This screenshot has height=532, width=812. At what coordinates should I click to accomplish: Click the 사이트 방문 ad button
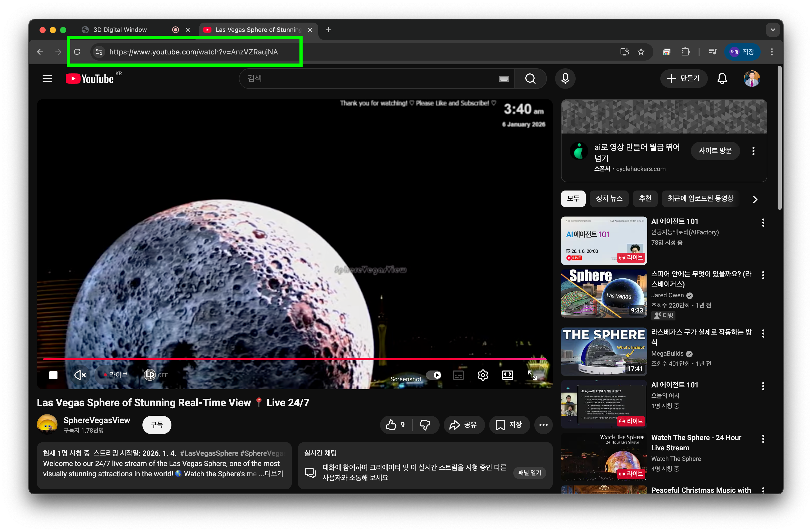pos(715,150)
